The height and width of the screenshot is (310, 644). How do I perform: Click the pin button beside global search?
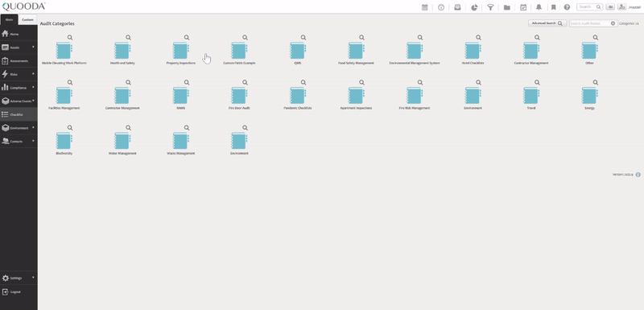click(x=610, y=7)
